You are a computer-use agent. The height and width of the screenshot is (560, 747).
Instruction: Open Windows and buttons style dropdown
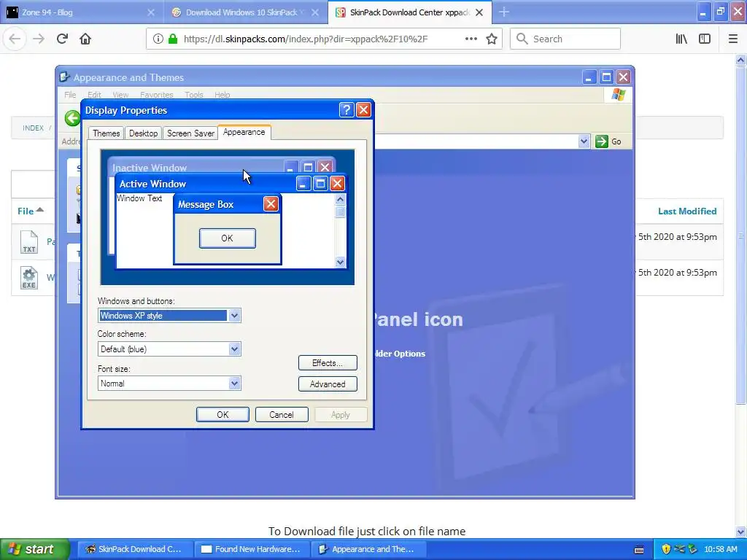(x=234, y=316)
